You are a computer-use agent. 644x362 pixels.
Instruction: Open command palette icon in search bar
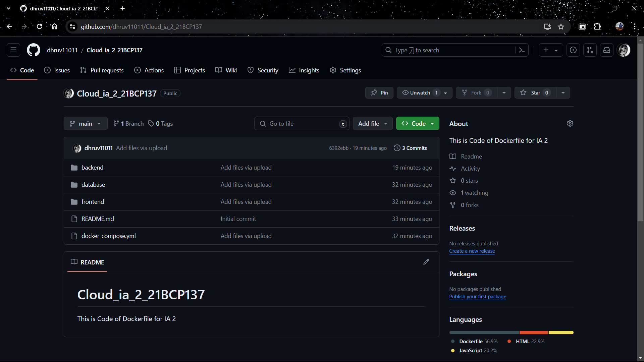[522, 50]
